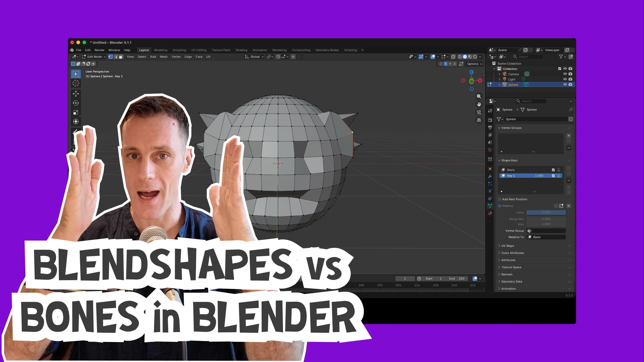644x362 pixels.
Task: Open the Physics properties tab
Action: 490,191
